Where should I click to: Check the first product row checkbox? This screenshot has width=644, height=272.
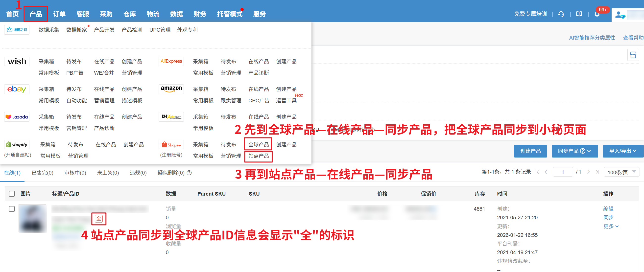click(12, 209)
